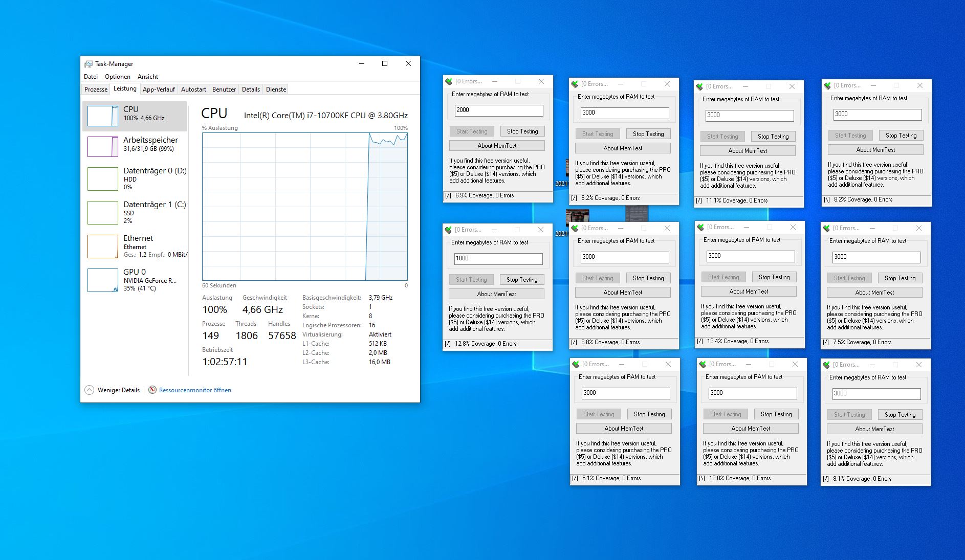Click the RAM field containing 1000
Image resolution: width=965 pixels, height=560 pixels.
click(x=498, y=259)
